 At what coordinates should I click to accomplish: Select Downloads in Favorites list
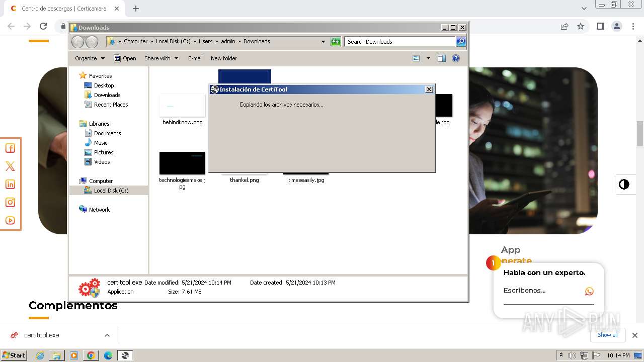click(107, 95)
